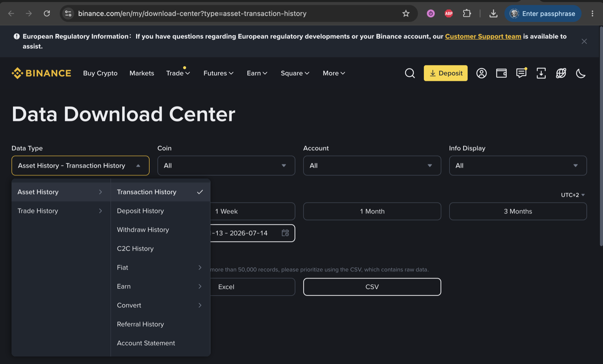Open the Coin dropdown

226,165
